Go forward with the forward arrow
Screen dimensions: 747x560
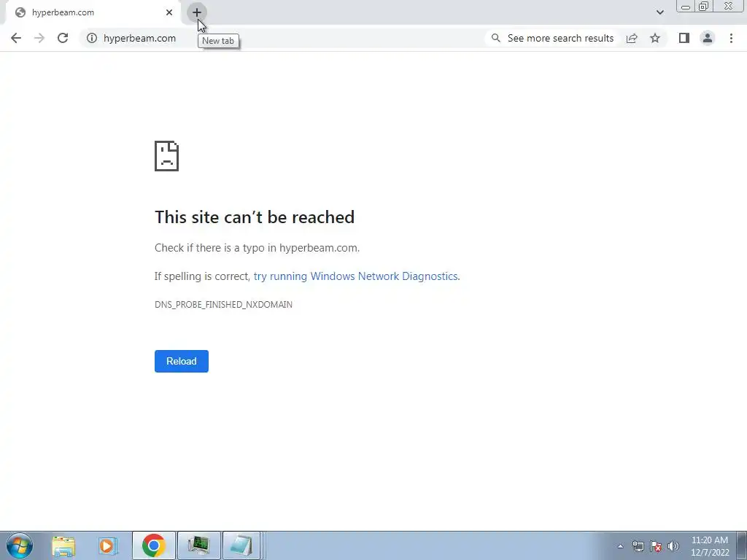pyautogui.click(x=39, y=38)
